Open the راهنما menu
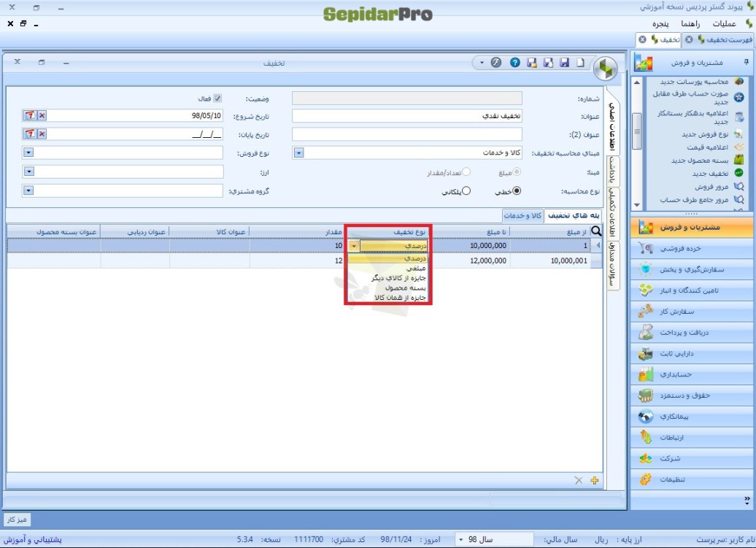Screen dimensions: 756x548 click(690, 23)
